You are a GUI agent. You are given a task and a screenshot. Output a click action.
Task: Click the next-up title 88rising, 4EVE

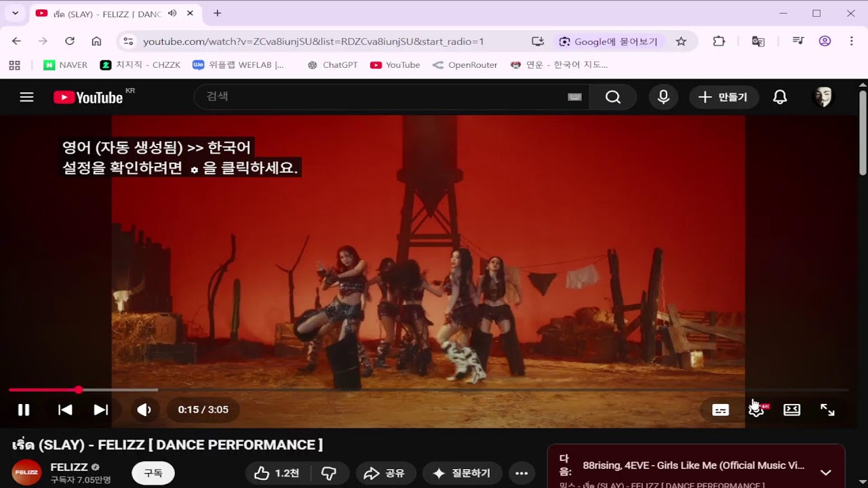click(x=694, y=466)
